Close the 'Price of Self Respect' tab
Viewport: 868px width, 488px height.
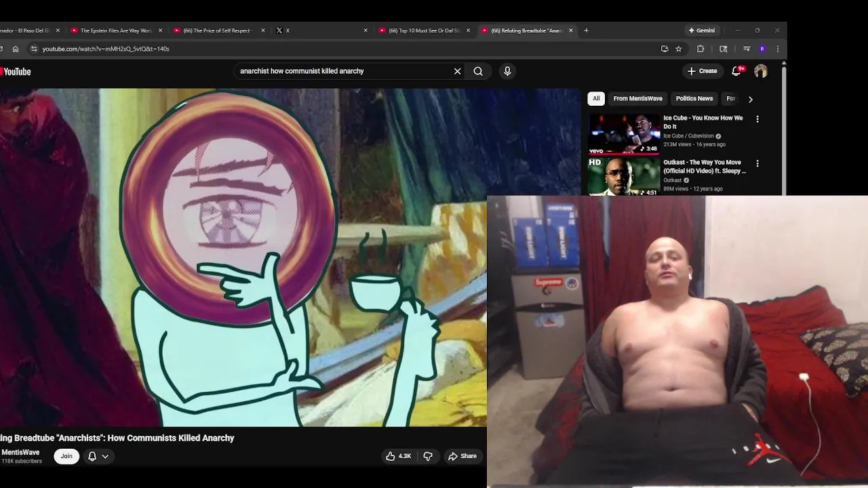tap(263, 30)
